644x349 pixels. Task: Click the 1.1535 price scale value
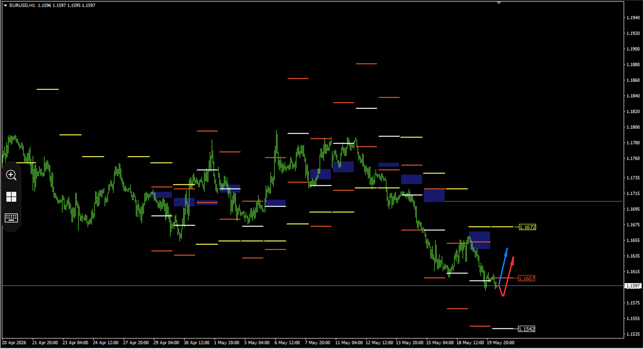[x=633, y=334]
